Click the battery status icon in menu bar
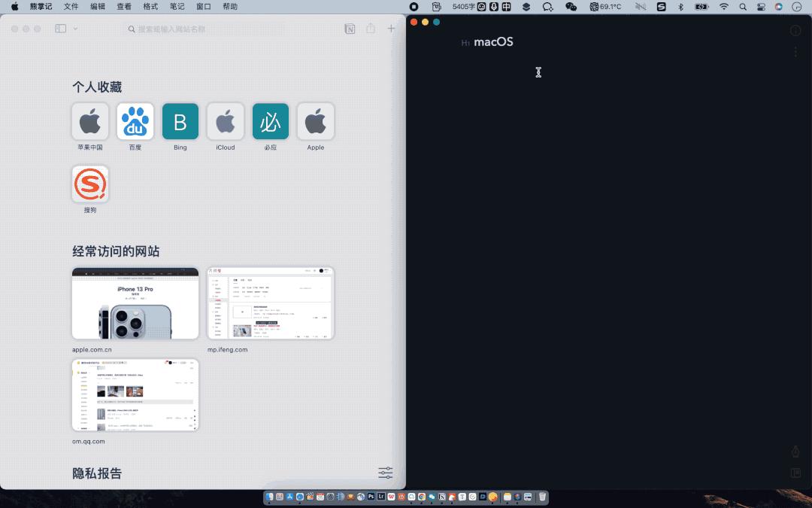Viewport: 812px width, 508px height. (701, 7)
